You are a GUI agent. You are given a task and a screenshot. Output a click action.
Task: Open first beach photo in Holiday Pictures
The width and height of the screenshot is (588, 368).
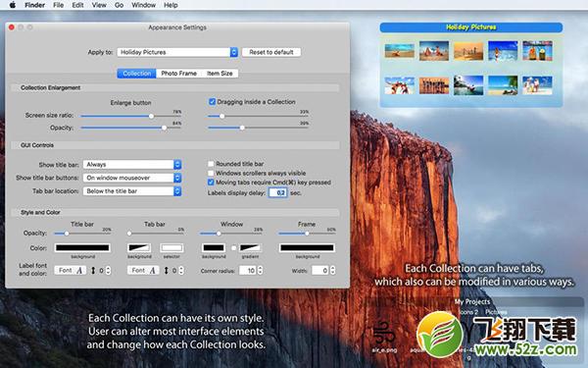[x=400, y=51]
